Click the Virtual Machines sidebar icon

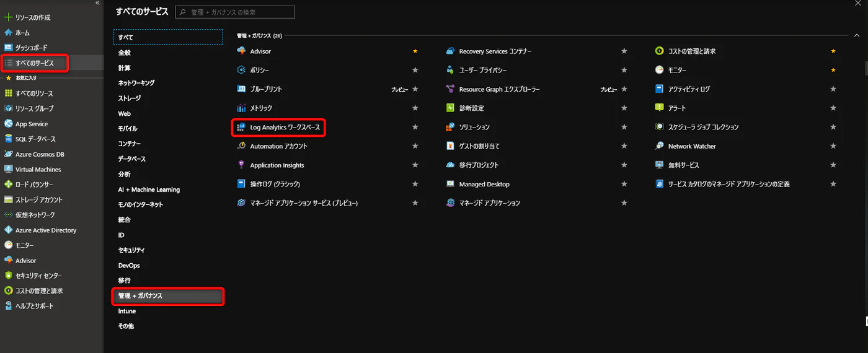pyautogui.click(x=9, y=170)
